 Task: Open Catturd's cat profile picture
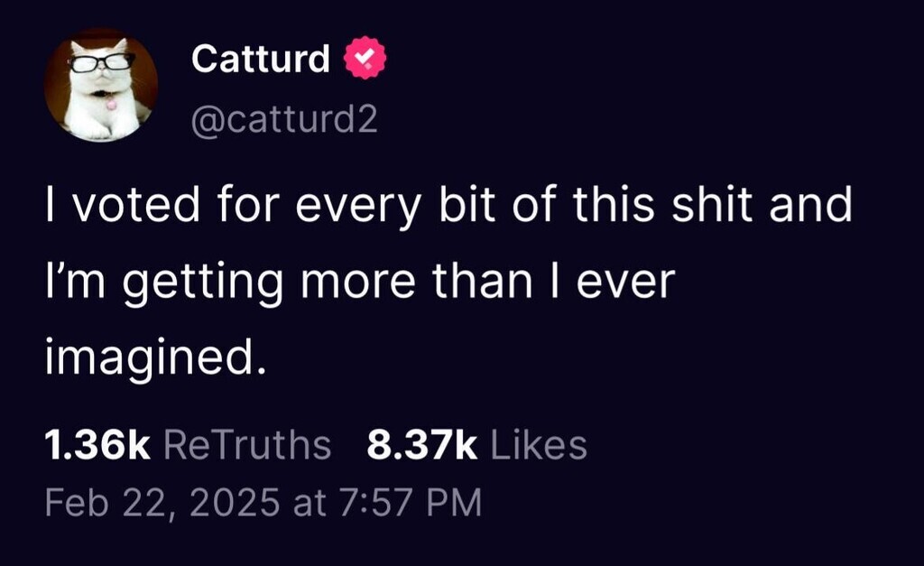point(101,87)
